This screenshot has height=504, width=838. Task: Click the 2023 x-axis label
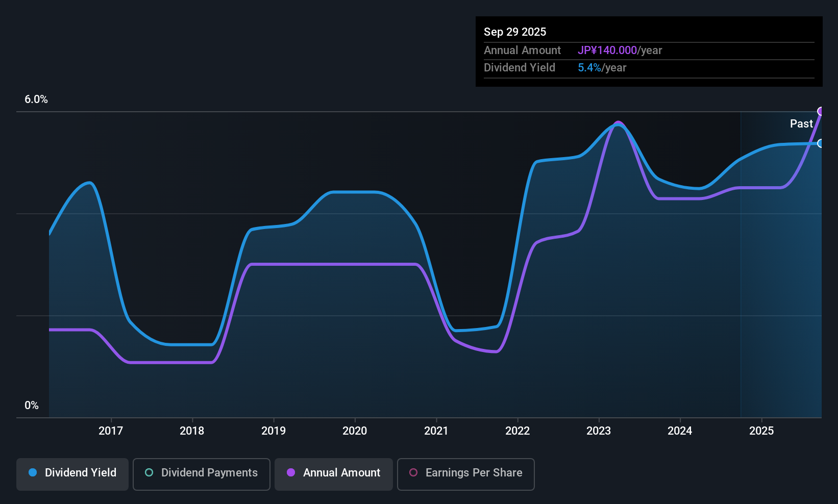pos(599,431)
